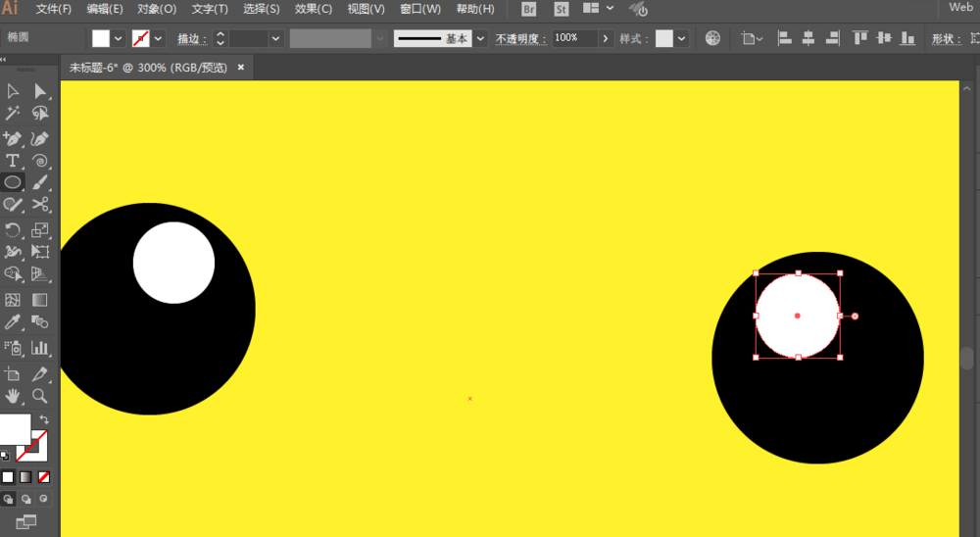Image resolution: width=980 pixels, height=537 pixels.
Task: Expand the stroke weight dropdown
Action: point(275,39)
